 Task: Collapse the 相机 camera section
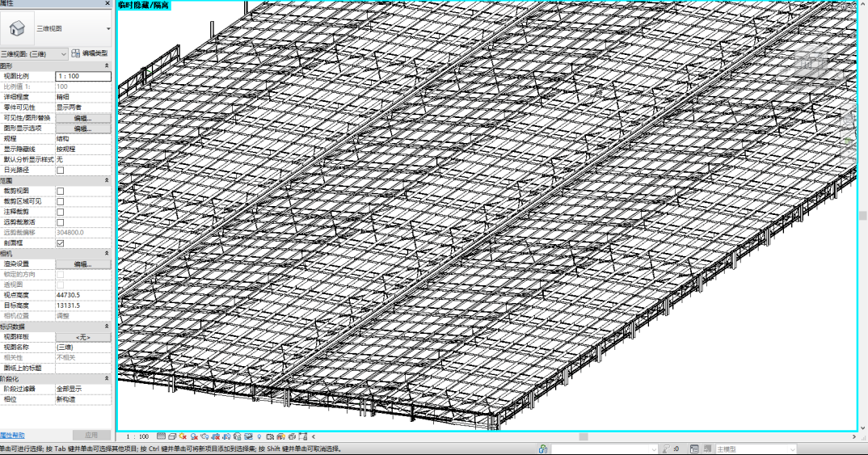point(107,253)
